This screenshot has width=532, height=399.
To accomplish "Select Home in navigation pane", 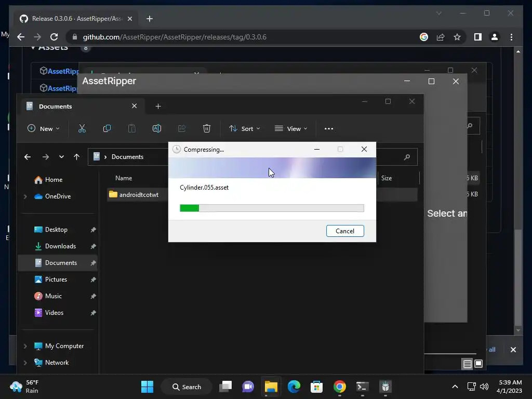I will 54,179.
